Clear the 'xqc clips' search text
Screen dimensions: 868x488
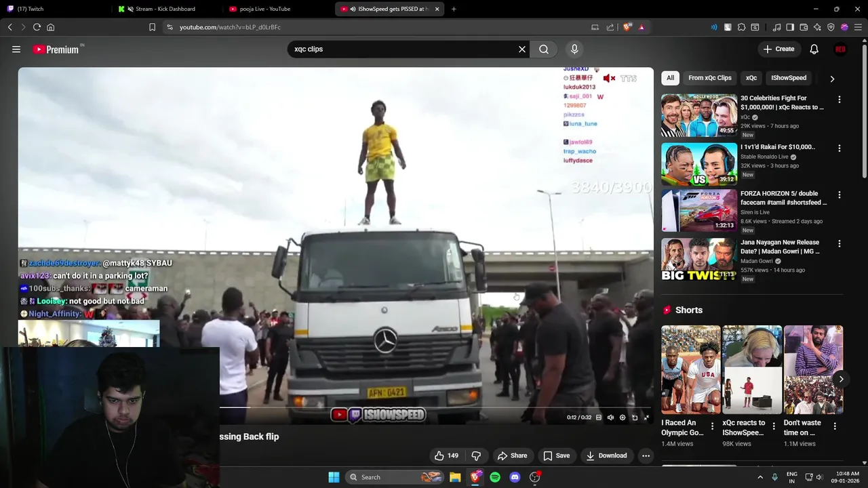coord(522,49)
